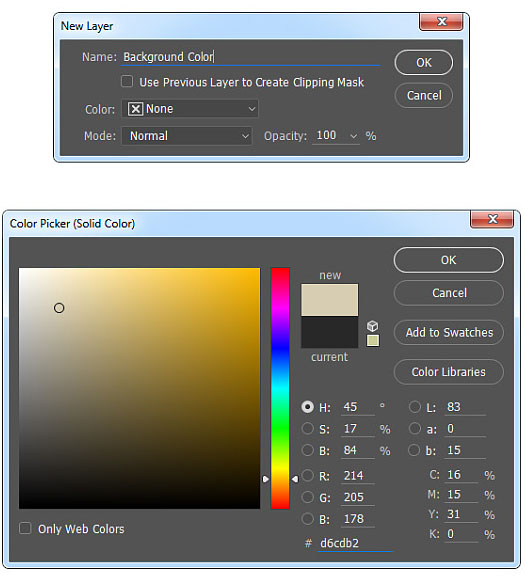Click the current dark color swatch
525x578 pixels.
(330, 332)
